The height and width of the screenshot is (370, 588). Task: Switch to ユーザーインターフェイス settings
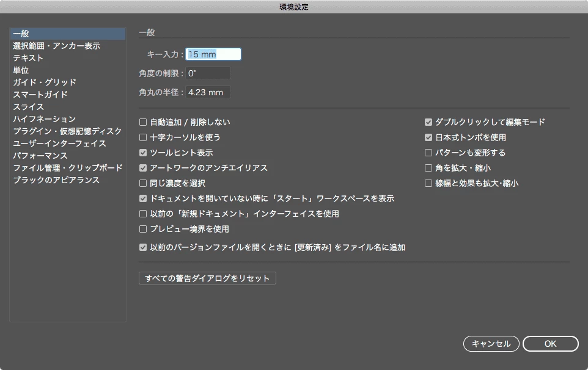[60, 143]
